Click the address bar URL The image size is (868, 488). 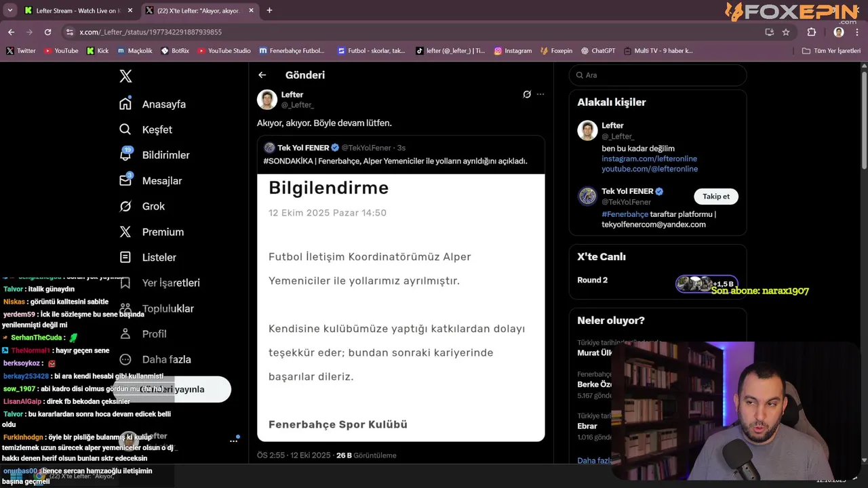point(151,32)
